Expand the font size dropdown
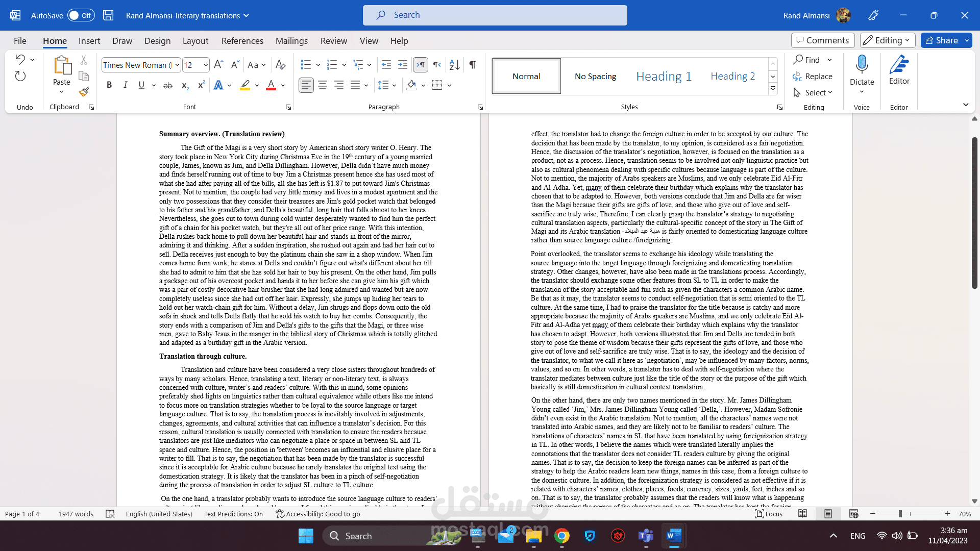 pos(206,65)
